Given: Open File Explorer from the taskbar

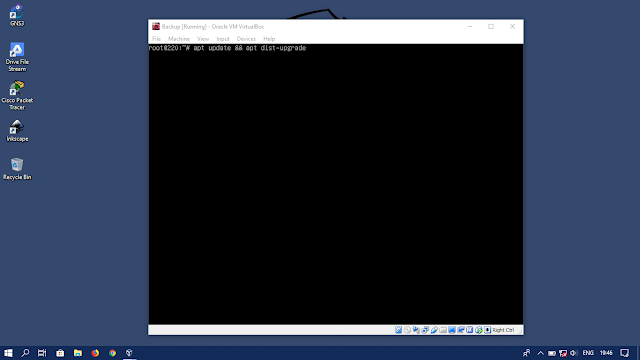Looking at the screenshot, I should 78,353.
